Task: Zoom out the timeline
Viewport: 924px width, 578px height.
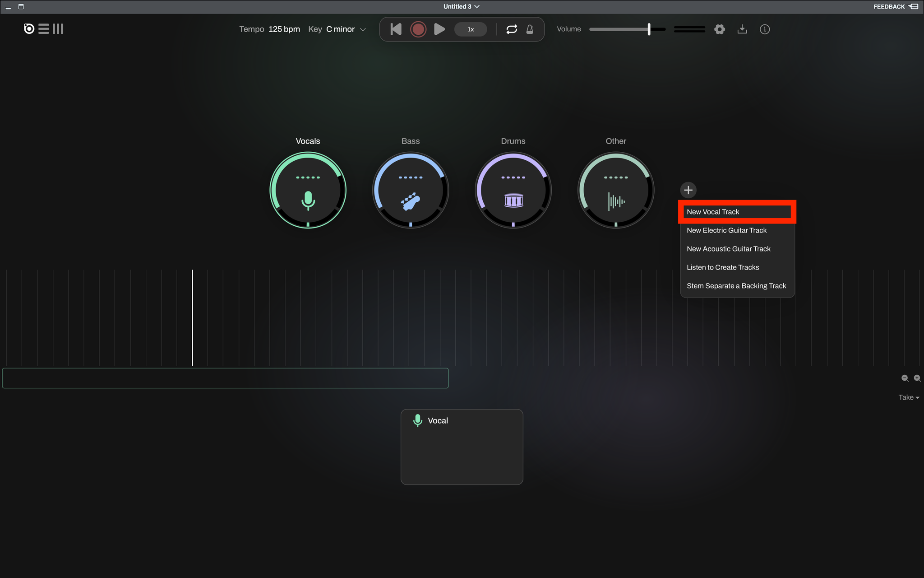Action: (905, 378)
